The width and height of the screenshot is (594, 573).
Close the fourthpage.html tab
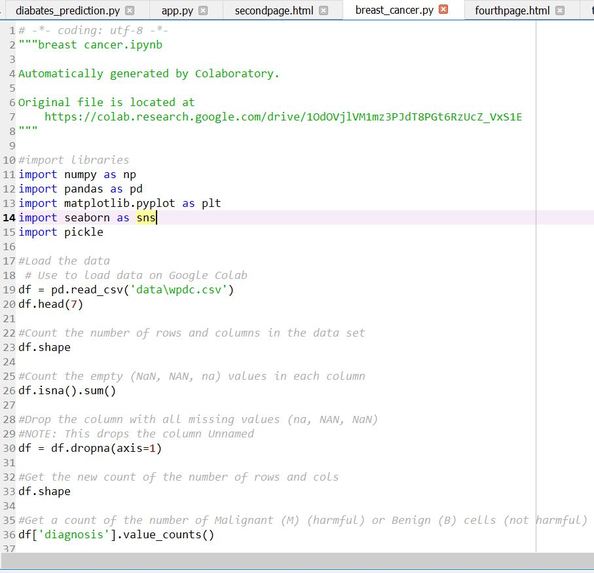pos(560,11)
